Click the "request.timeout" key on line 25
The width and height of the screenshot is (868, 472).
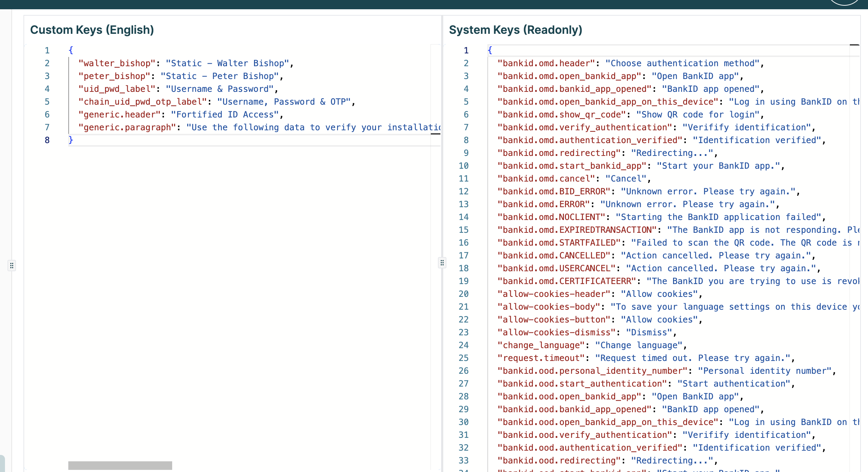coord(541,358)
